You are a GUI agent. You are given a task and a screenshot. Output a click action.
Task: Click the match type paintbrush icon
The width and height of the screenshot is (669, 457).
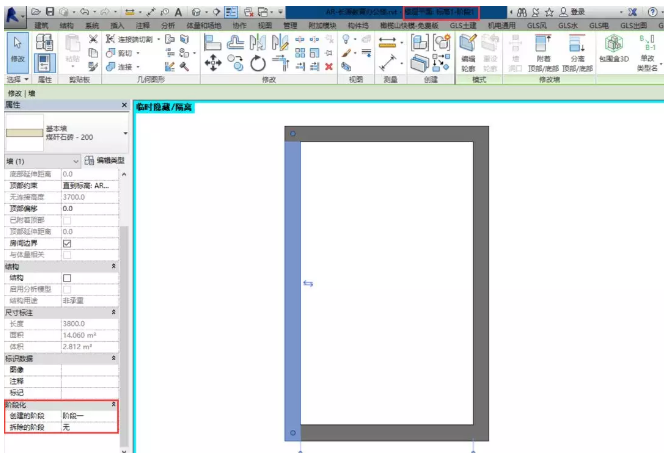(93, 67)
